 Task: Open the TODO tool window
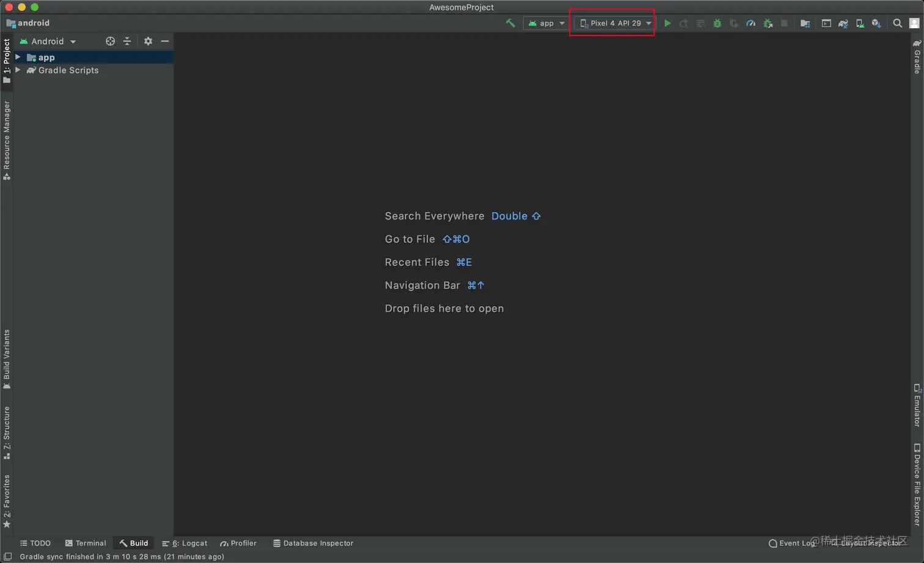click(35, 543)
